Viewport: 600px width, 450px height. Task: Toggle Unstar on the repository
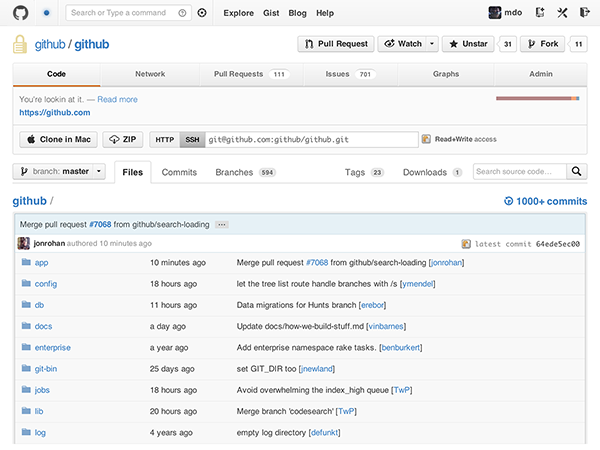[x=468, y=44]
